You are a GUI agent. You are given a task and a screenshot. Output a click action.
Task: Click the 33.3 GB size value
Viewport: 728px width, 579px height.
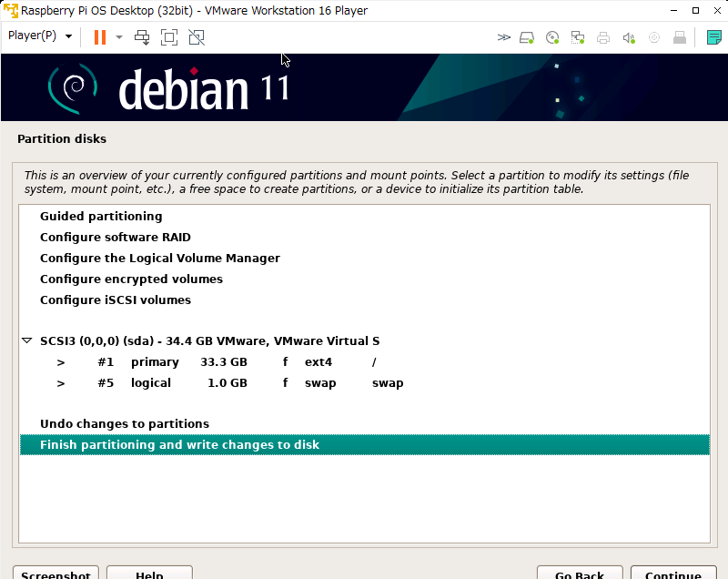(x=224, y=362)
